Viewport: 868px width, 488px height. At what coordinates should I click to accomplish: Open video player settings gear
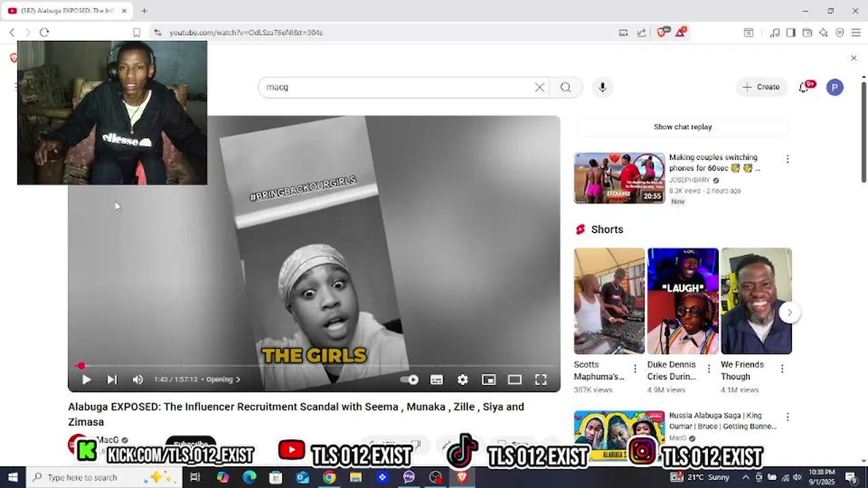(462, 380)
